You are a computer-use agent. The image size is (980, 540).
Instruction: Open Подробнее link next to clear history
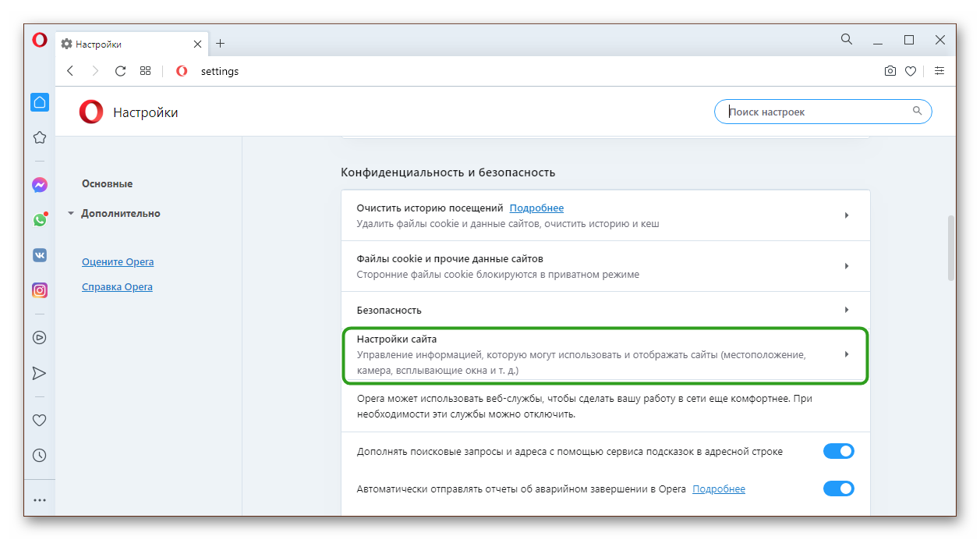536,208
